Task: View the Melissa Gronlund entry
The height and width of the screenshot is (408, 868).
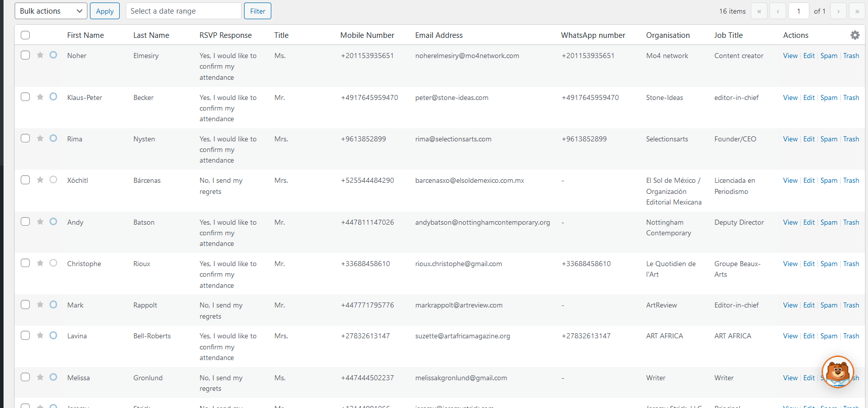Action: 790,378
